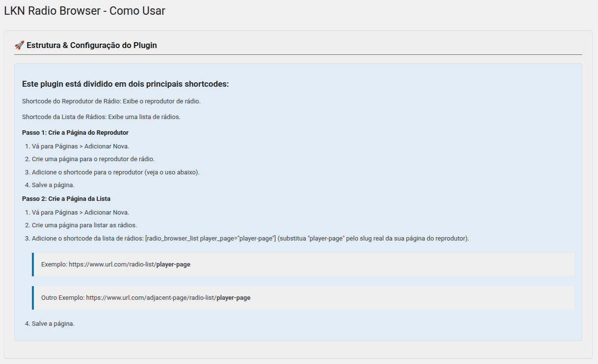Image resolution: width=598 pixels, height=364 pixels.
Task: Click bold "player-page" in the Outro Exemplo block
Action: click(234, 298)
